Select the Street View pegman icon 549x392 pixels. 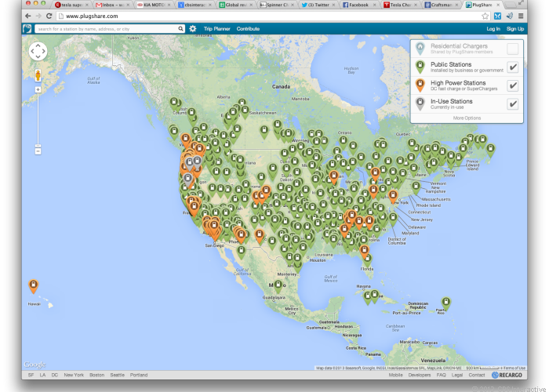(38, 75)
